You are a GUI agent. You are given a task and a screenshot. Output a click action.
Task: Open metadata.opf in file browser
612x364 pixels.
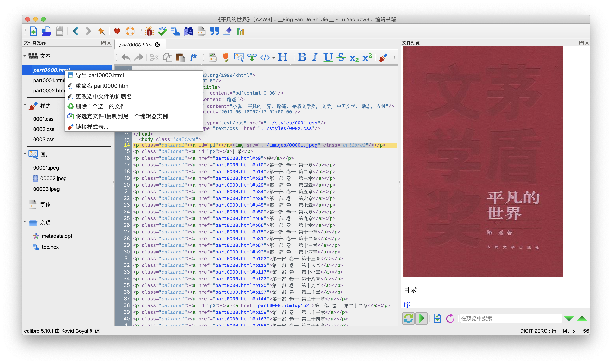(x=53, y=236)
